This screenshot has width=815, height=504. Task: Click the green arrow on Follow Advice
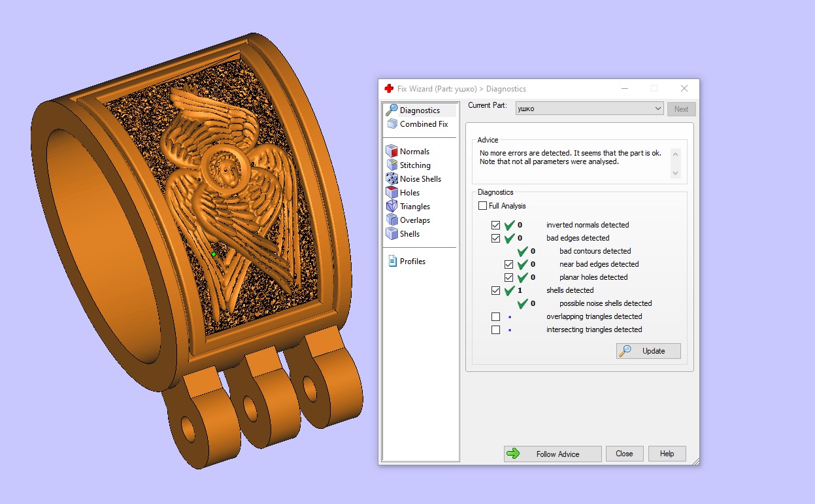(513, 454)
